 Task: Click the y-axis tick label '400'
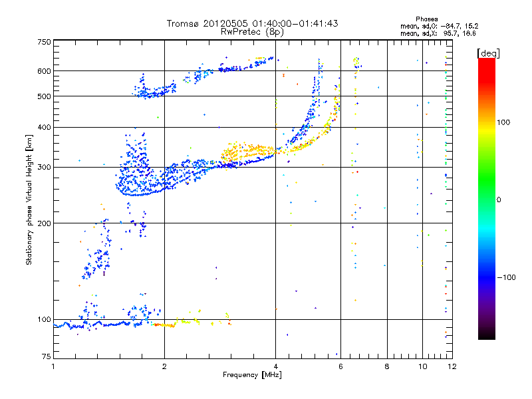(44, 127)
